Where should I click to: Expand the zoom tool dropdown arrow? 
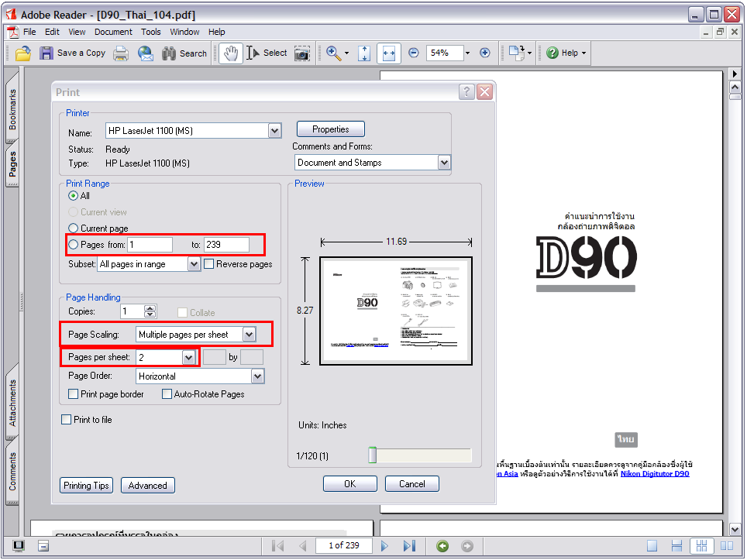(346, 53)
